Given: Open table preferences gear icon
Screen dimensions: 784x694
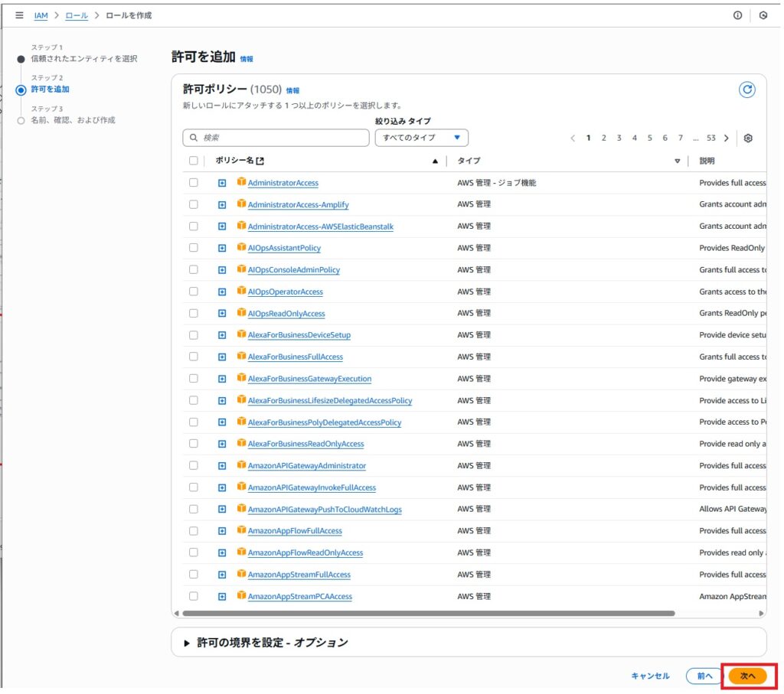Looking at the screenshot, I should pos(748,138).
